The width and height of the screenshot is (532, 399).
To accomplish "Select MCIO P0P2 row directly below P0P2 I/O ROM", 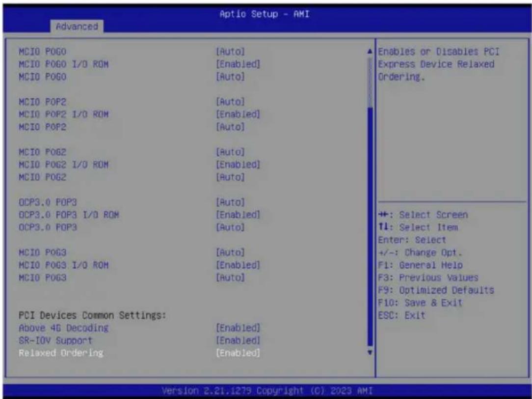I will point(42,127).
